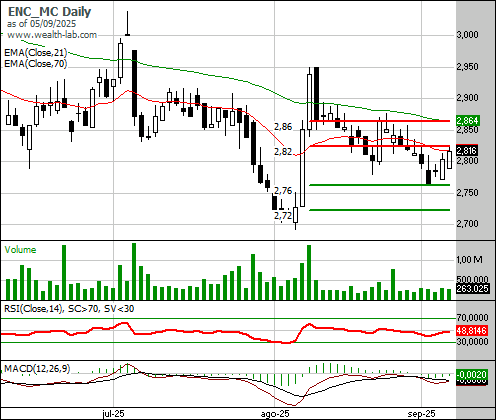Image resolution: width=496 pixels, height=420 pixels.
Task: Click the 3,000 price axis label
Action: click(x=467, y=35)
